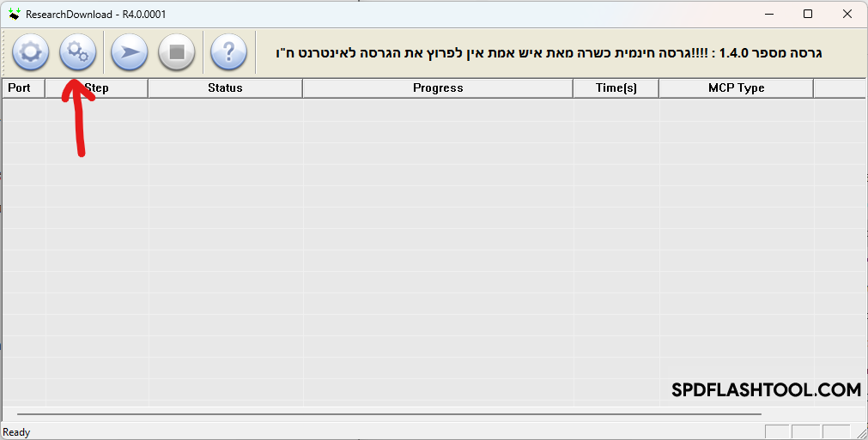Click the Hebrew version 1.4.0 banner text
This screenshot has width=868, height=440.
click(549, 53)
